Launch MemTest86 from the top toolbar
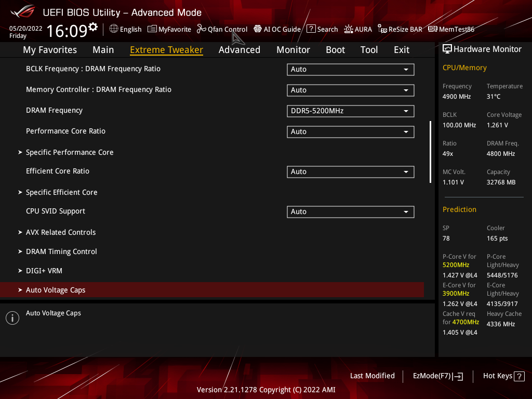The image size is (532, 399). [451, 29]
